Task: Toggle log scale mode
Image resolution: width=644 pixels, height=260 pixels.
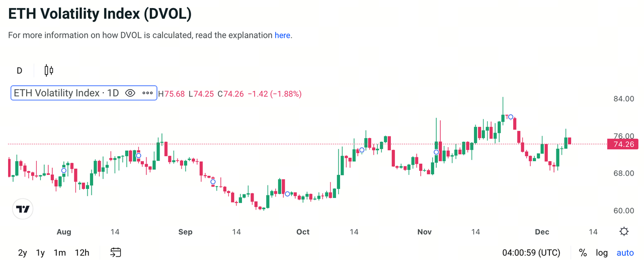Action: click(x=602, y=252)
